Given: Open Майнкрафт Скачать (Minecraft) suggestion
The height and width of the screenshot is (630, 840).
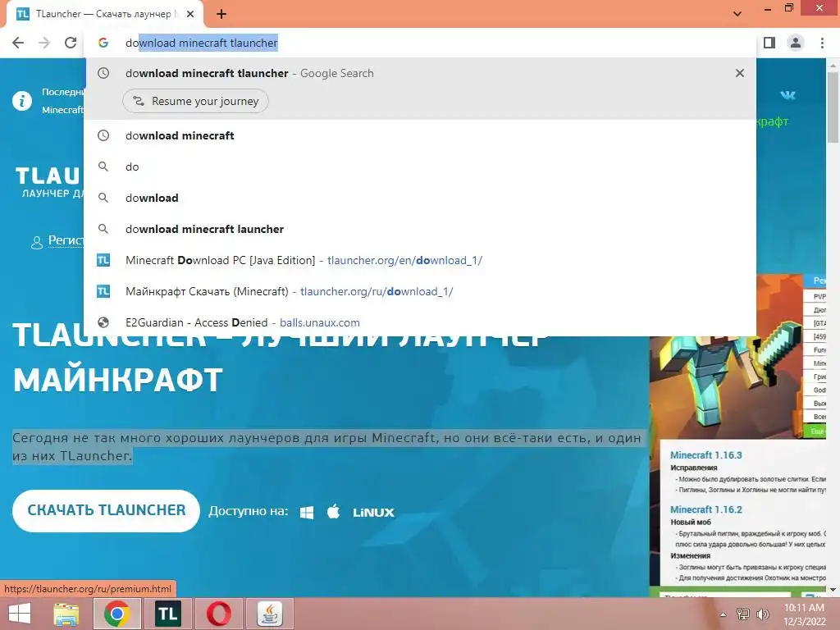Looking at the screenshot, I should tap(421, 291).
